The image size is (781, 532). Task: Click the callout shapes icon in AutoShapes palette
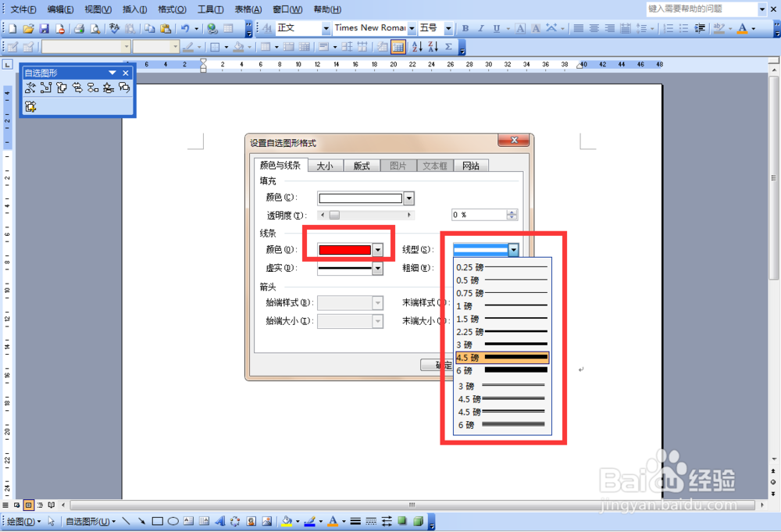point(124,88)
